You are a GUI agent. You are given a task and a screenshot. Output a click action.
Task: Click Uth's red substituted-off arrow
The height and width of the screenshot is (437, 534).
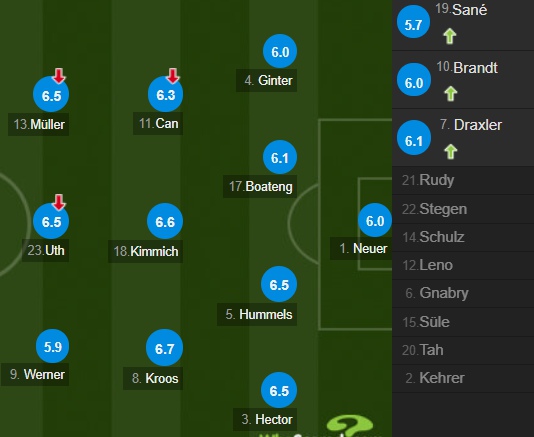(x=59, y=202)
